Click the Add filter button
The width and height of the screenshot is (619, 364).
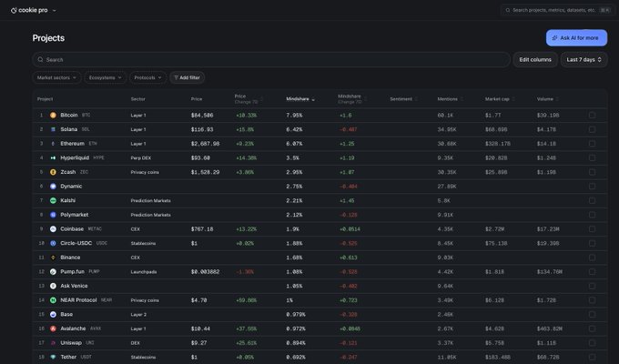coord(188,77)
